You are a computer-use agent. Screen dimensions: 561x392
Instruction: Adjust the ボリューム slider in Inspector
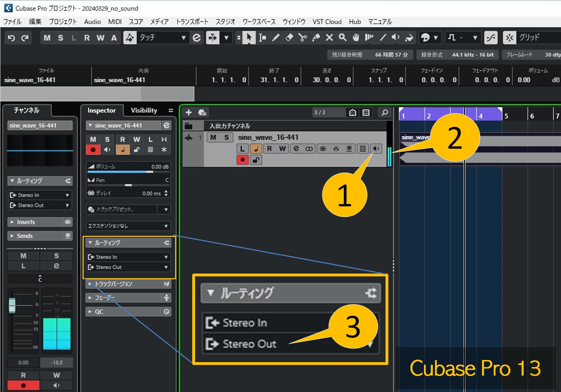pyautogui.click(x=128, y=172)
